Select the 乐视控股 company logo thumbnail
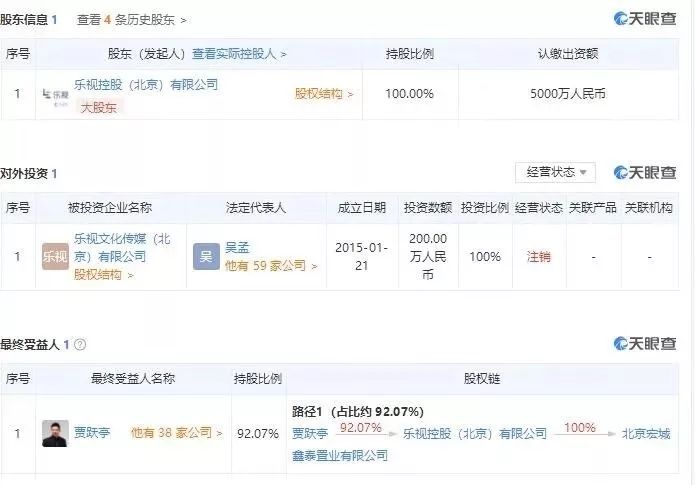 coord(55,97)
